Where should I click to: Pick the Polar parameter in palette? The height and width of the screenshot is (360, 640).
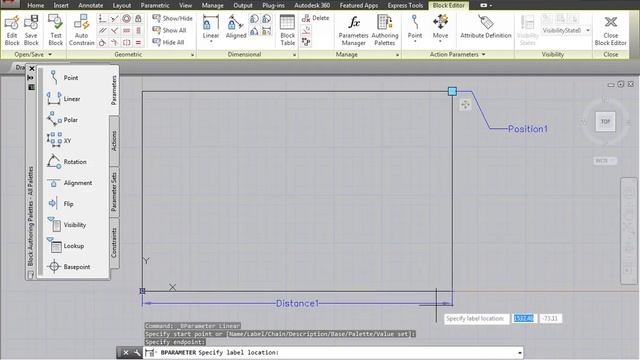(x=63, y=120)
